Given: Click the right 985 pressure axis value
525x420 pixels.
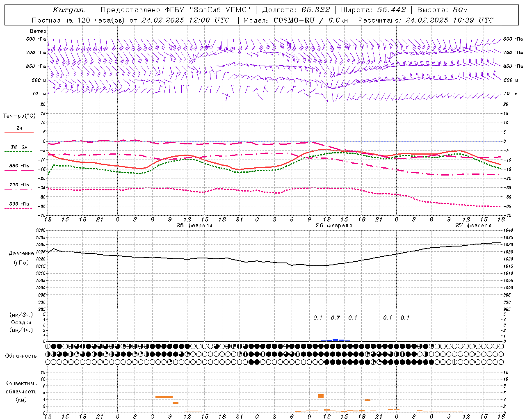Looking at the screenshot, I should 508,309.
